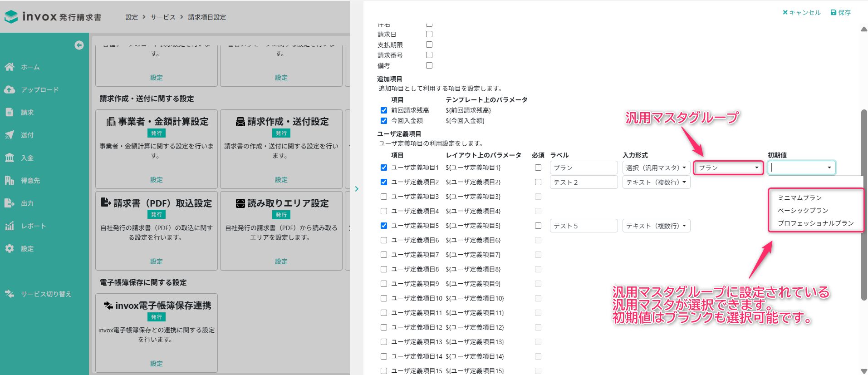Click the paper plane send icon
The height and width of the screenshot is (375, 868).
10,135
